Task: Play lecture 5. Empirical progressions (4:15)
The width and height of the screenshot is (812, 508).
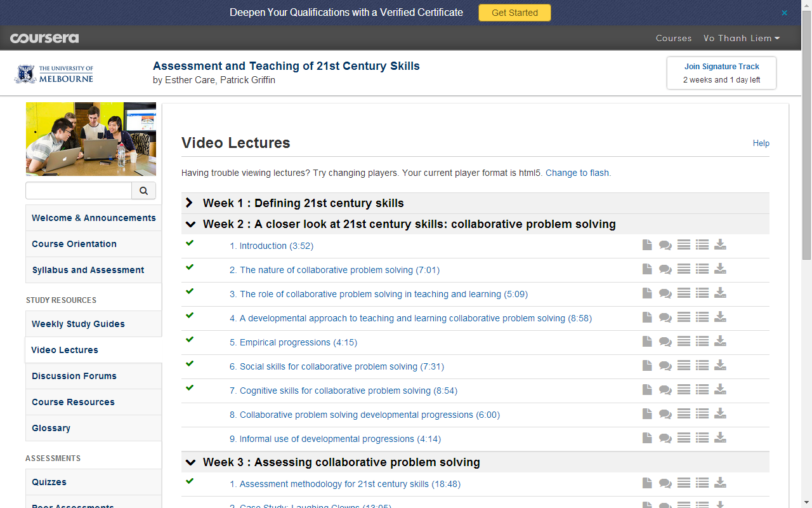Action: point(293,342)
